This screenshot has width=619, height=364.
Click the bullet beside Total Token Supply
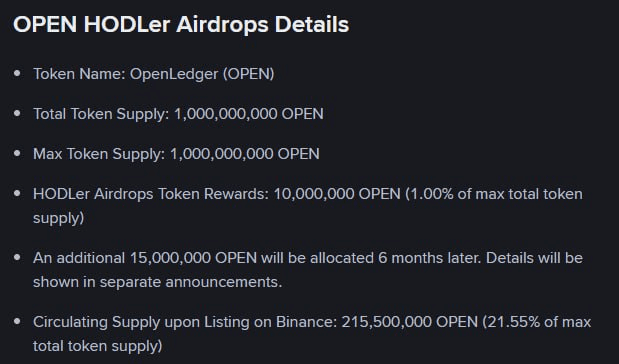(x=17, y=113)
